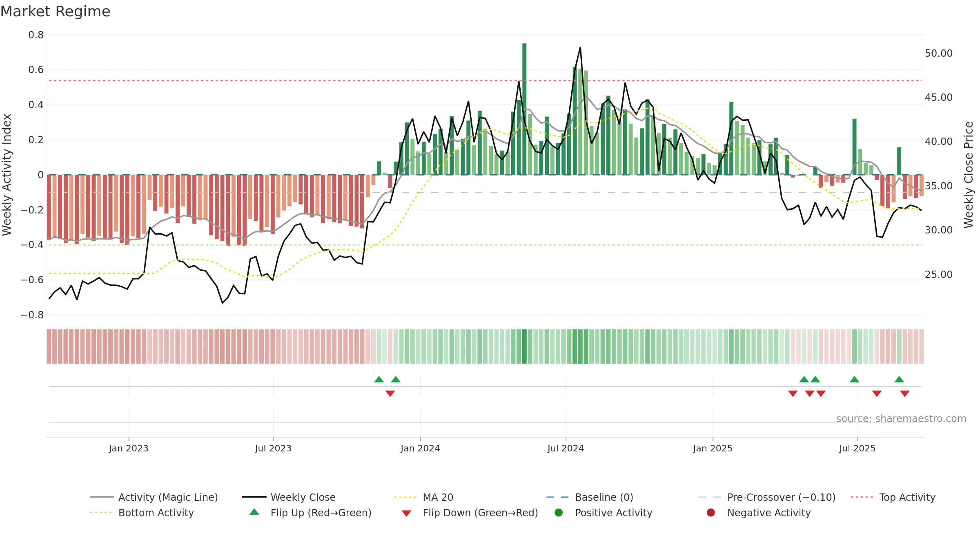Screen dimensions: 980x551
Task: Click the Jul 2024 axis label
Action: 566,448
